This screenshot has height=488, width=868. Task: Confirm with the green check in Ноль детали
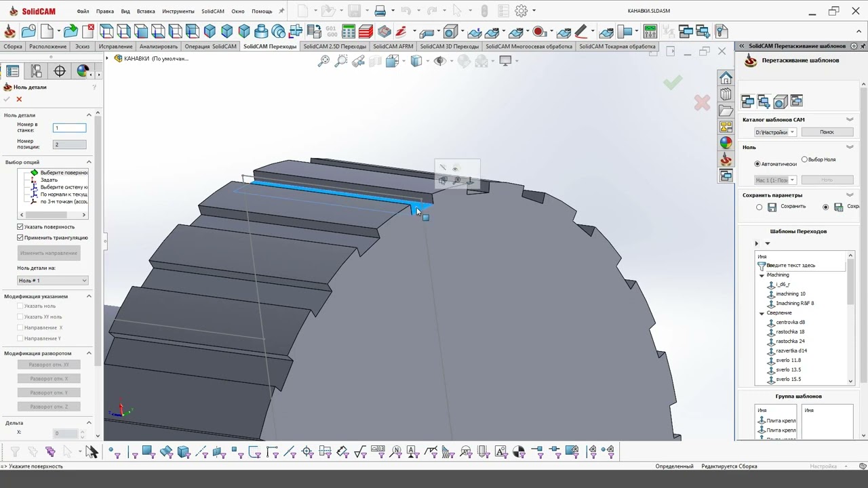click(7, 99)
